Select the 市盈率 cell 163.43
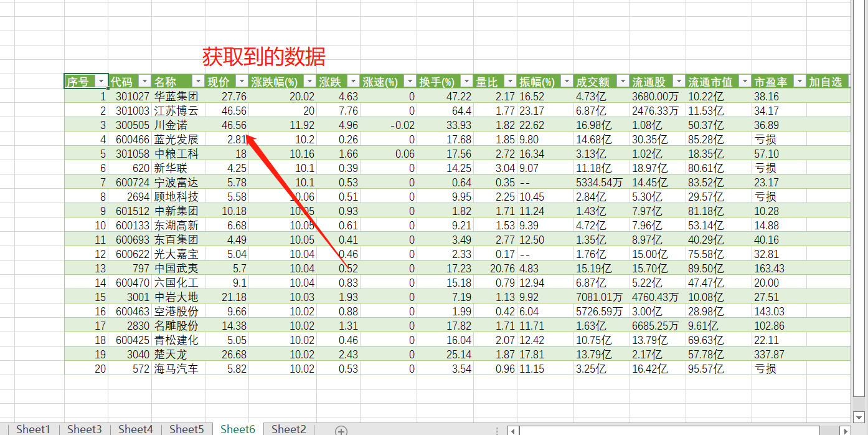This screenshot has width=868, height=435. [x=779, y=268]
